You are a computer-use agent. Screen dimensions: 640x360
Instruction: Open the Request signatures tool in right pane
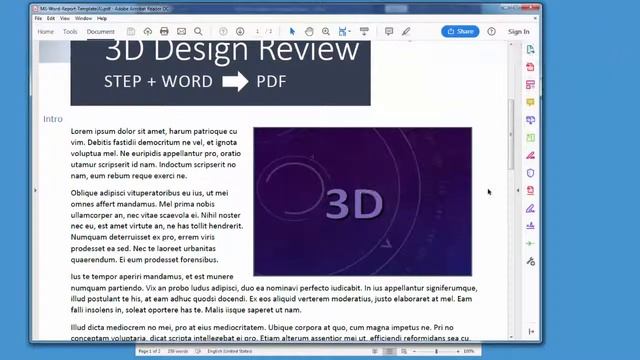point(530,226)
